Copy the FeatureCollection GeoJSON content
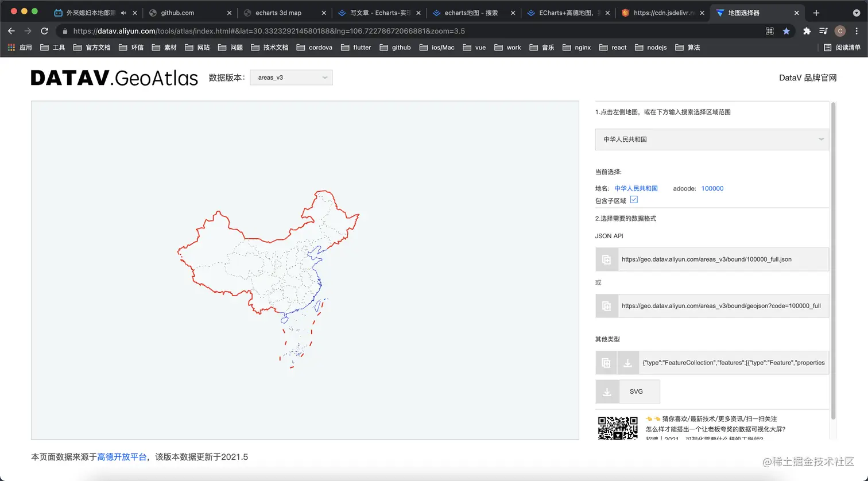 (x=606, y=363)
